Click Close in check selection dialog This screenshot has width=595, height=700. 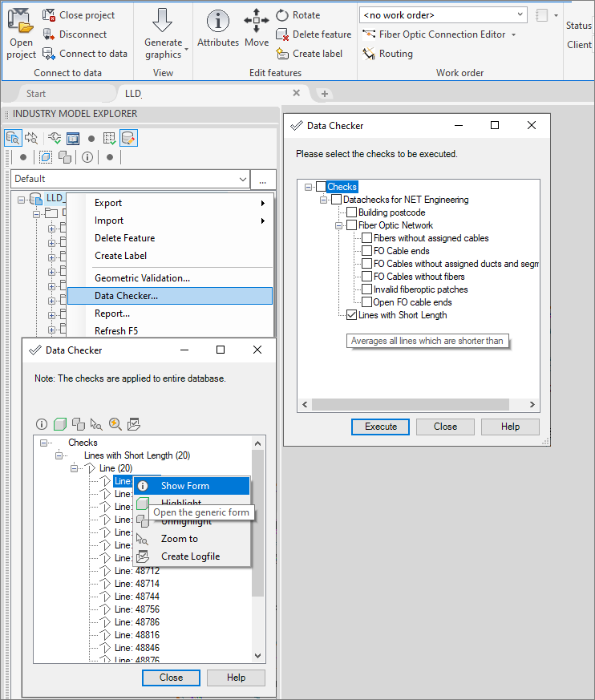pos(445,427)
